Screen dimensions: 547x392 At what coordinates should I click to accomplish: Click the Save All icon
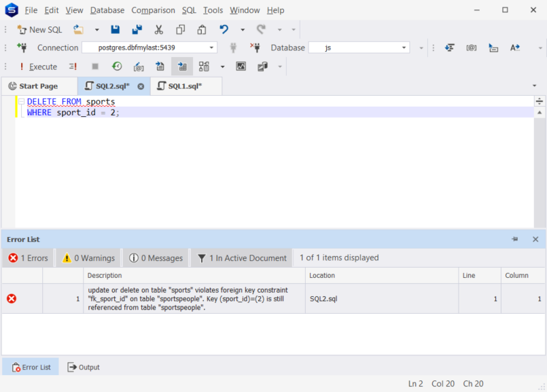click(137, 30)
